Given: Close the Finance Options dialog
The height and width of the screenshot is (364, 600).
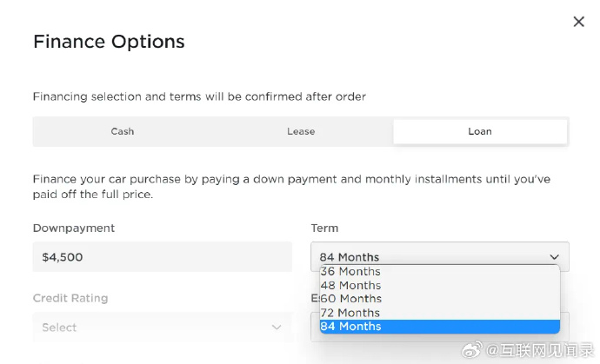Looking at the screenshot, I should (578, 22).
